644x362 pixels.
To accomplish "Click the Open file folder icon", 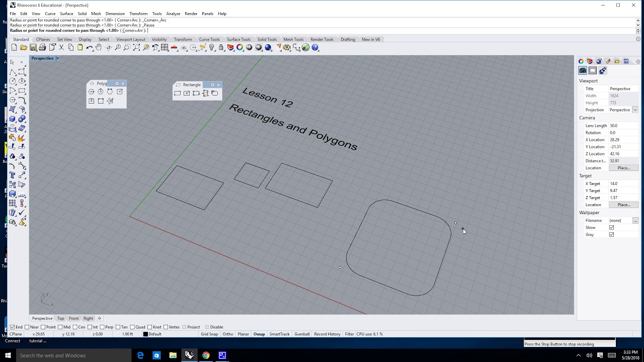I will coord(24,47).
